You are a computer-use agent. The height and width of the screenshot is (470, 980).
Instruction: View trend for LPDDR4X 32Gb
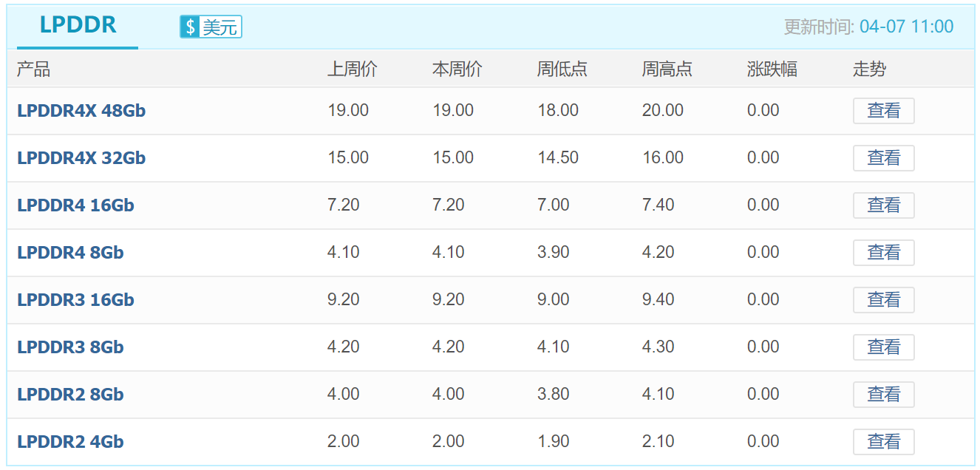tap(884, 158)
